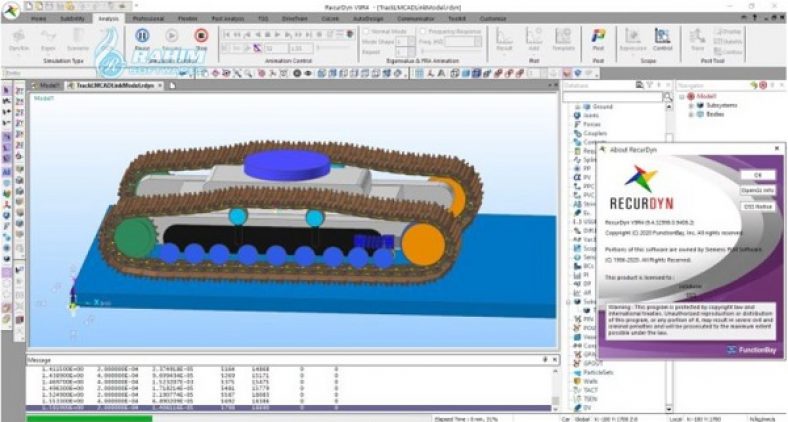Open the Post Analysis ribbon tab
The height and width of the screenshot is (422, 788).
click(228, 19)
